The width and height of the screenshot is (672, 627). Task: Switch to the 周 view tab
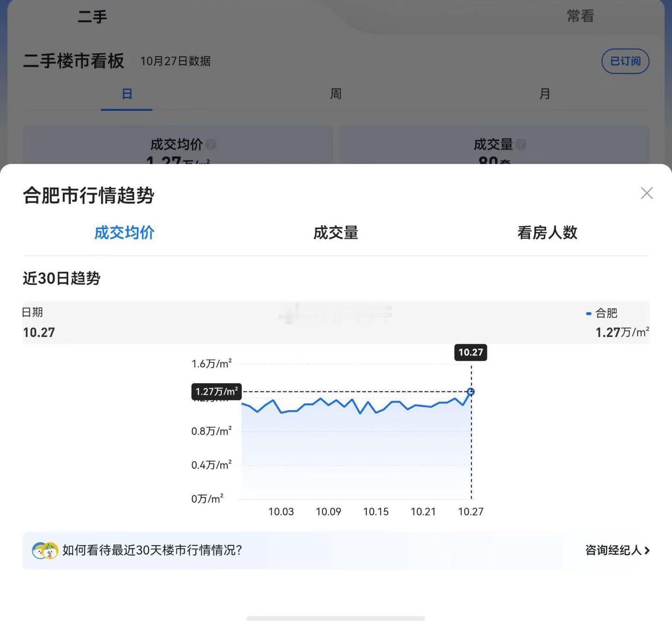coord(336,94)
